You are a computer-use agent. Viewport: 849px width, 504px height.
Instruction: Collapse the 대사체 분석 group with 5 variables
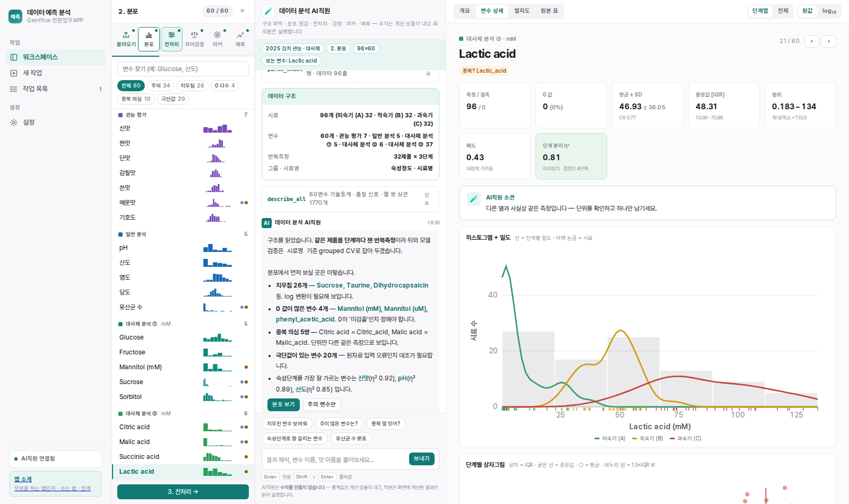point(183,324)
